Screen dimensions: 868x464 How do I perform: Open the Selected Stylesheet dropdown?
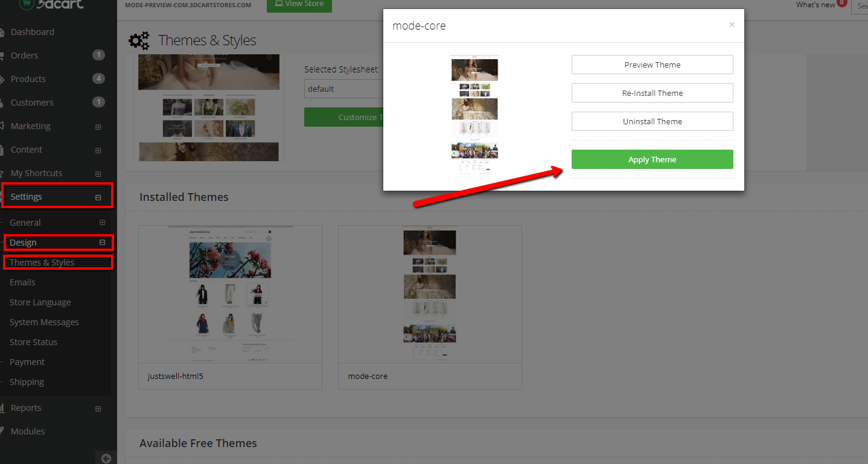click(x=344, y=89)
